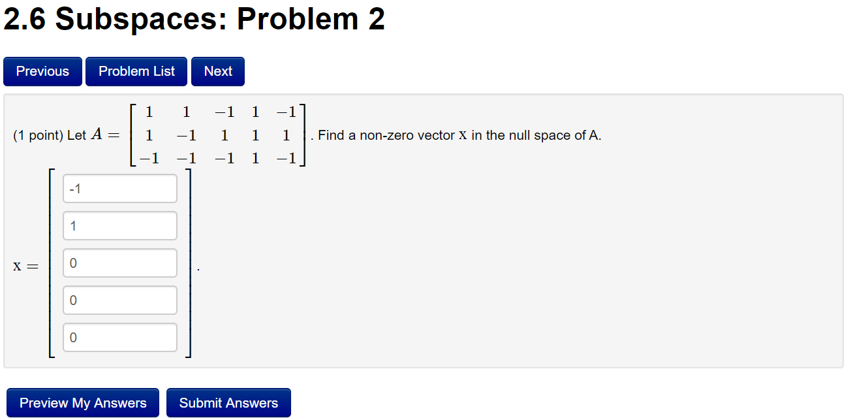Open the Problem List

pos(136,71)
